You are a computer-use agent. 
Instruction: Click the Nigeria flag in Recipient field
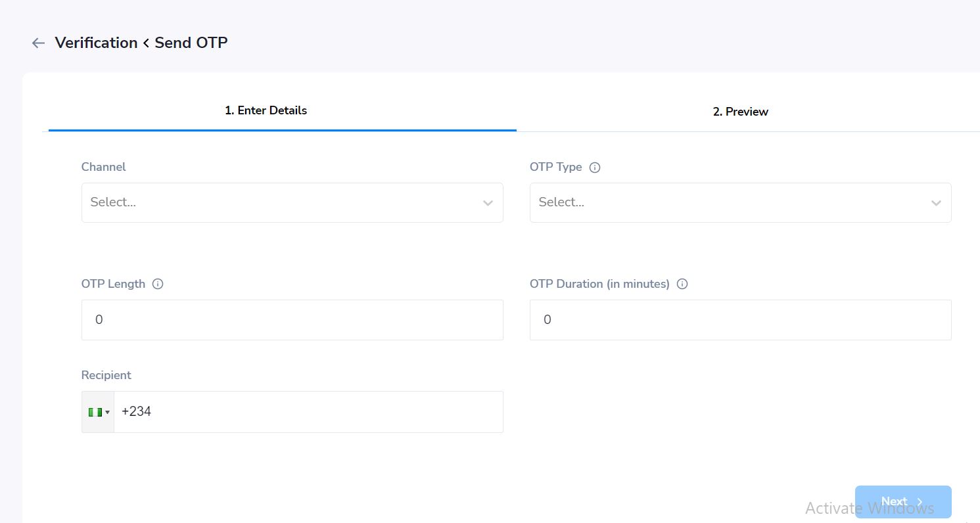[94, 411]
